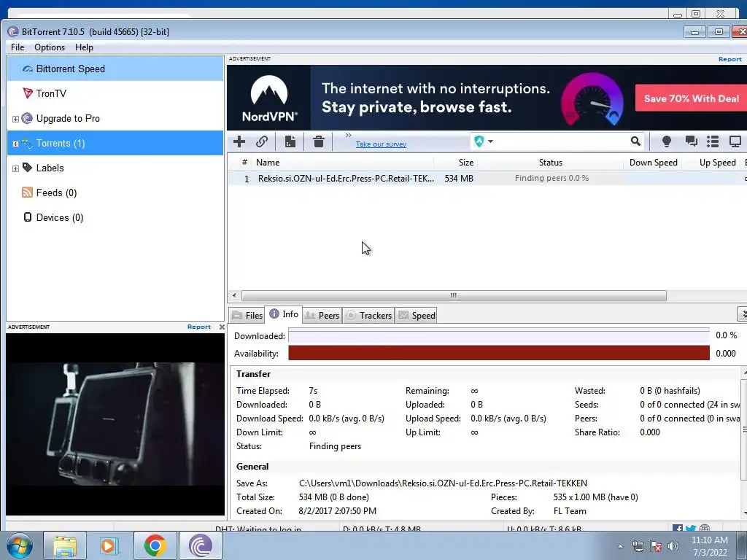The width and height of the screenshot is (747, 560).
Task: Collapse the detail pane chevron button
Action: pyautogui.click(x=742, y=314)
